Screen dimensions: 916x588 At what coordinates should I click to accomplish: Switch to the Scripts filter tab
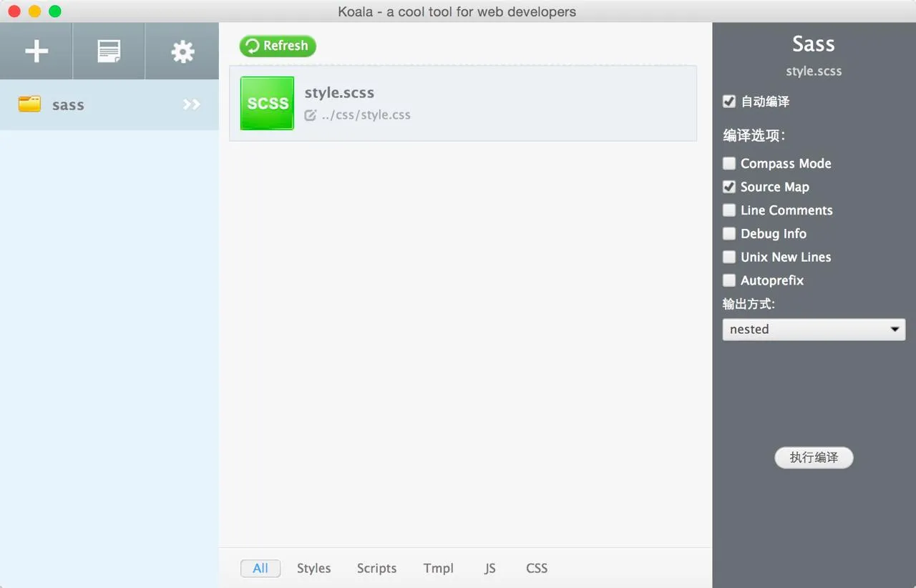pos(376,569)
